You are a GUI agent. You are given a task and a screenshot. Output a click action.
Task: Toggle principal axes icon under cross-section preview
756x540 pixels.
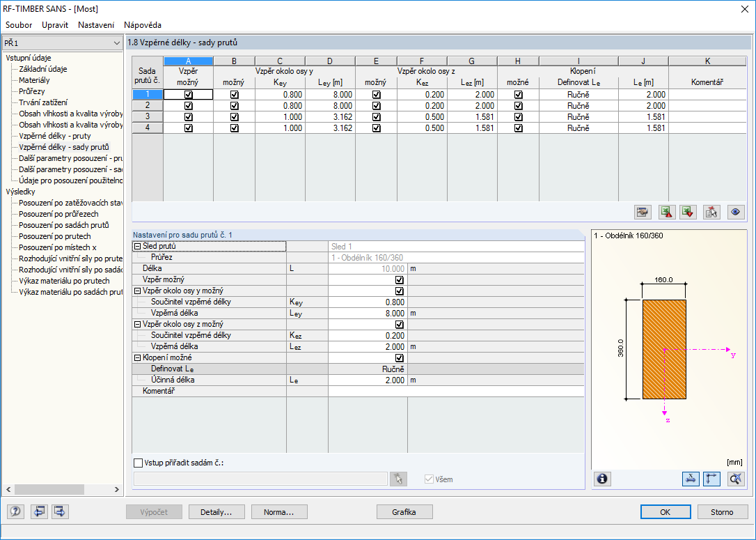(711, 479)
